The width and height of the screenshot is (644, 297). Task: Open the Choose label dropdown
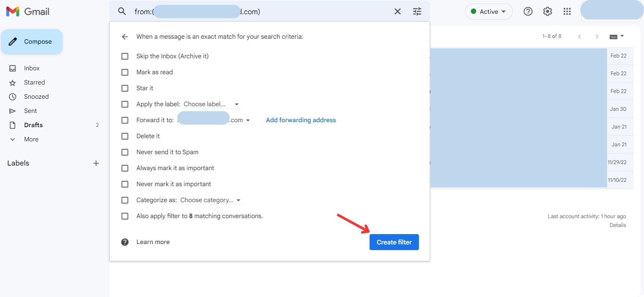(211, 104)
